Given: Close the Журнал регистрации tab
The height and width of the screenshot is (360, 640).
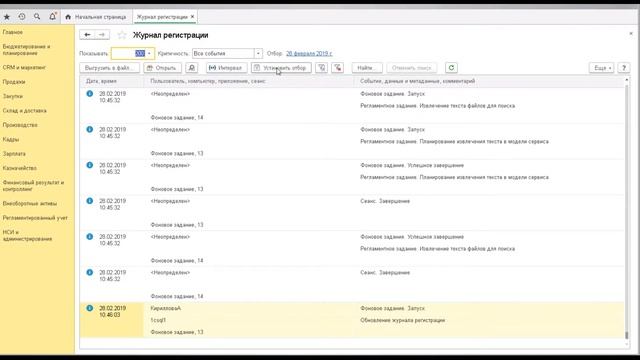Looking at the screenshot, I should [192, 17].
